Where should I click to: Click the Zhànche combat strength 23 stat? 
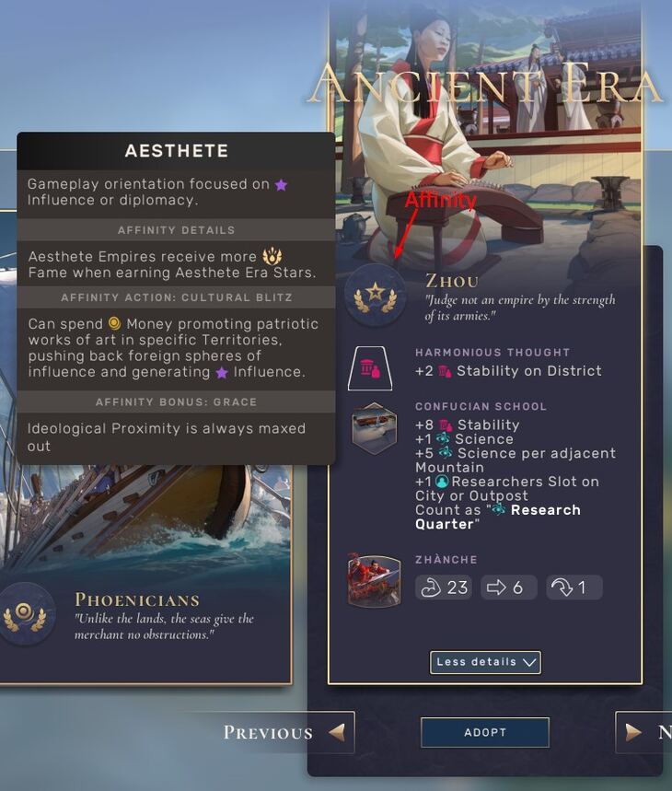pos(444,587)
